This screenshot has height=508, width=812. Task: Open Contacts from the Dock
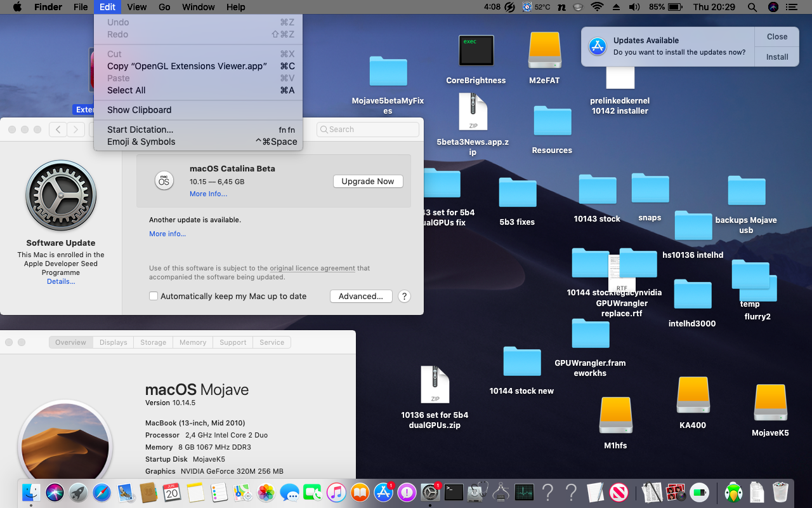point(148,492)
